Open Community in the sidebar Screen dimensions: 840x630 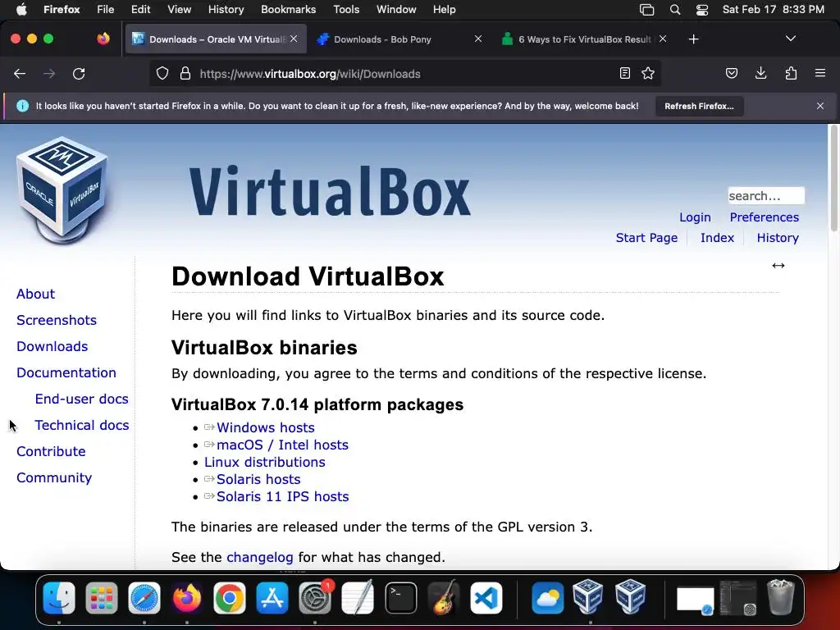(x=54, y=477)
